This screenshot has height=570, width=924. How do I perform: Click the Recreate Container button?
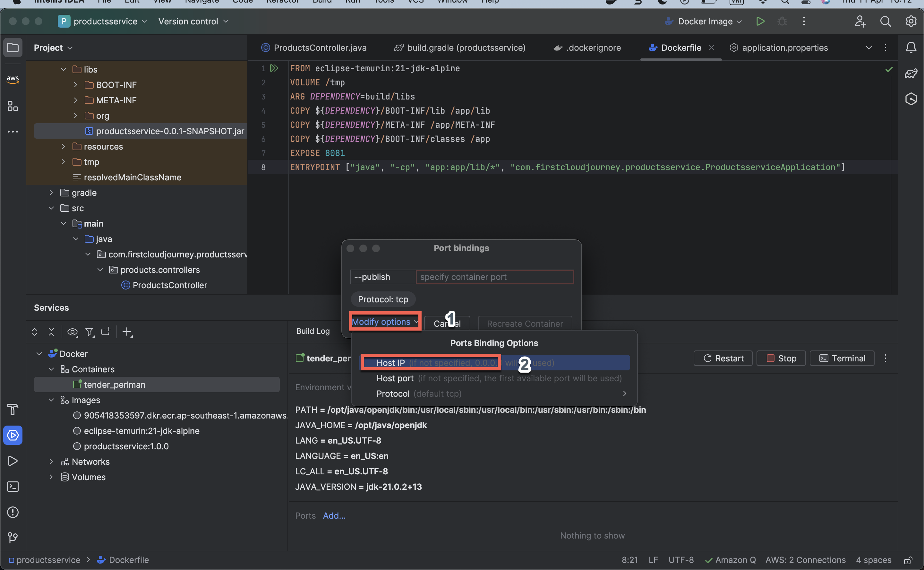[x=525, y=324]
